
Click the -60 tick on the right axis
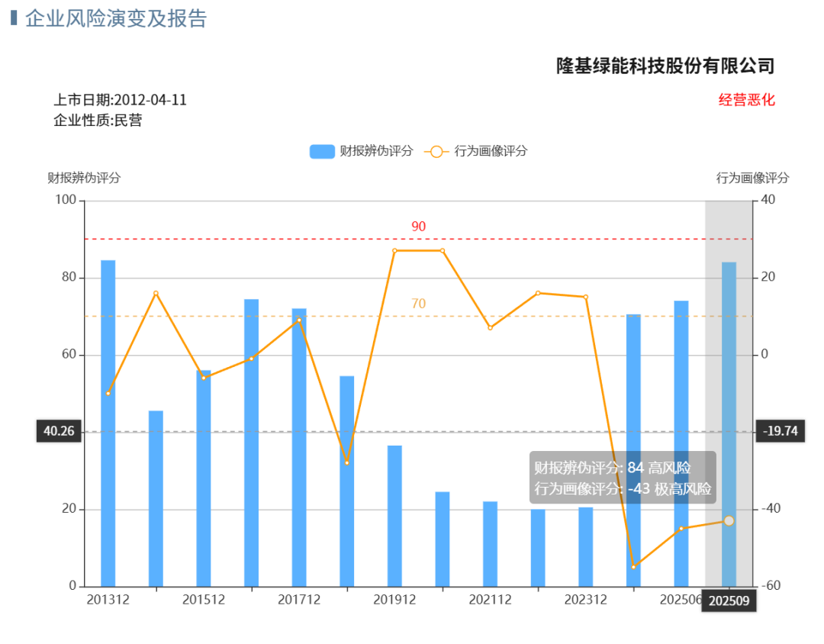pyautogui.click(x=771, y=586)
